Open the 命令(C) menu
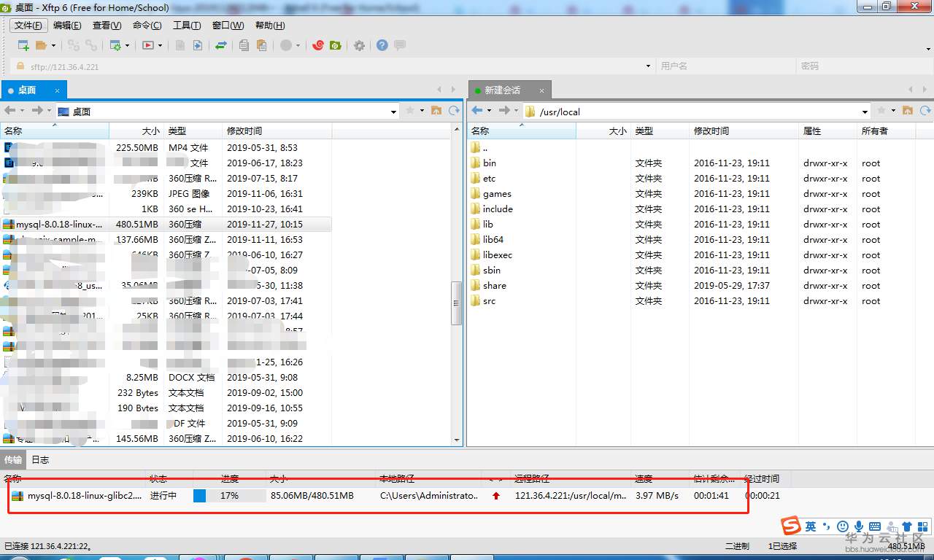This screenshot has width=934, height=560. tap(147, 26)
